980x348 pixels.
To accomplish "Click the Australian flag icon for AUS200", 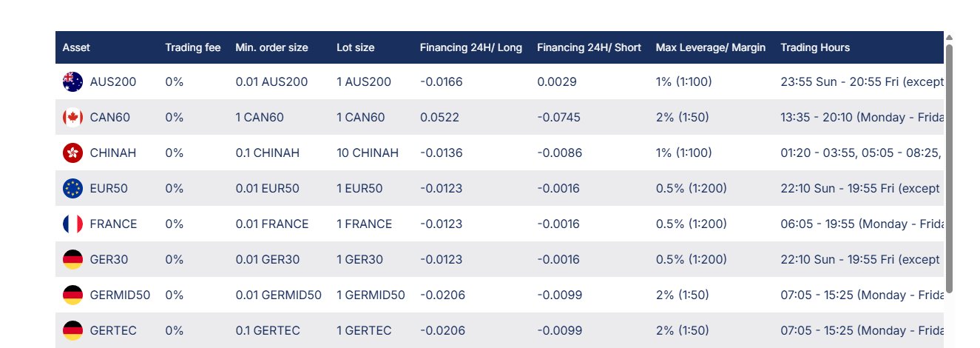I will 72,81.
